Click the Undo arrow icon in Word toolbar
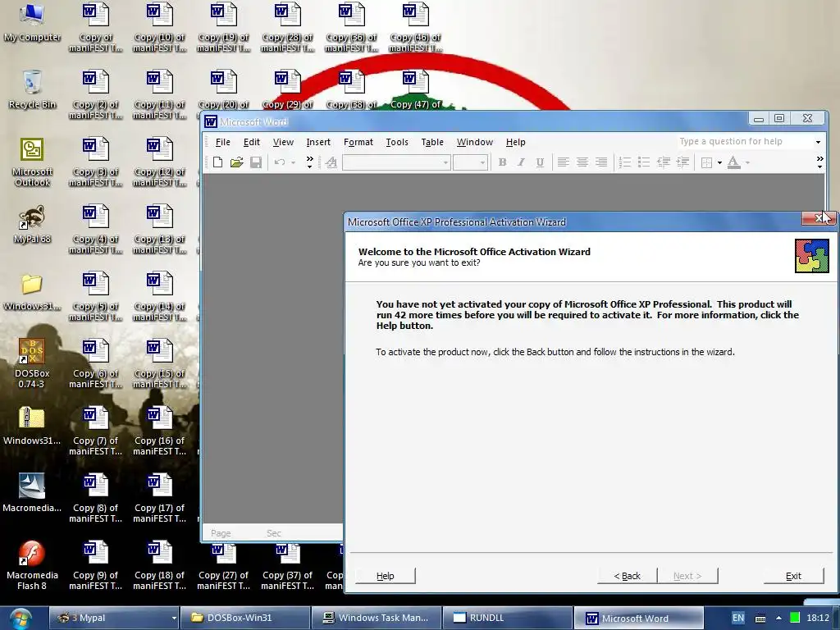 click(280, 162)
